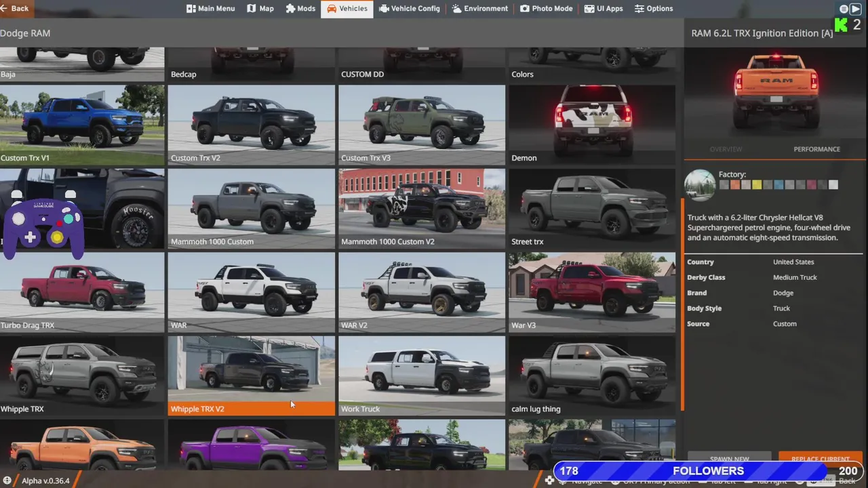Select the Street trx configuration
Screen dimensions: 868x488
[592, 208]
